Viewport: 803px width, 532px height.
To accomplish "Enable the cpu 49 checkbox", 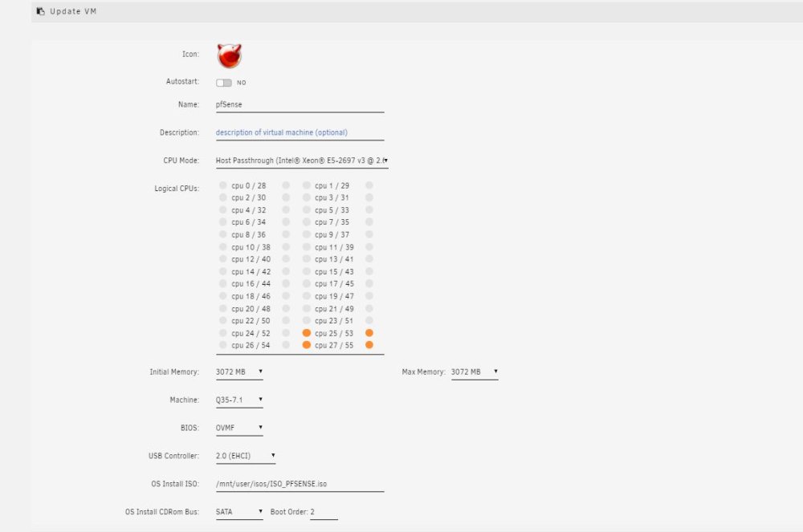I will (369, 308).
